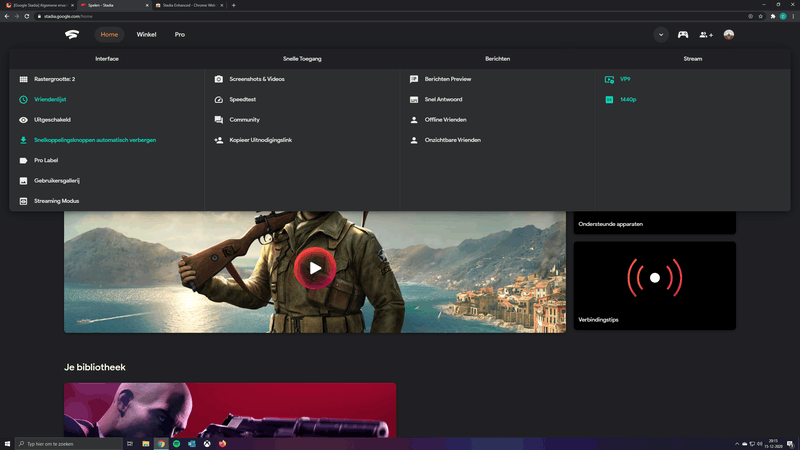Toggle Sneltoppelingsknoppen automatisch verbergen
Screen dimensions: 800x450
(94, 140)
